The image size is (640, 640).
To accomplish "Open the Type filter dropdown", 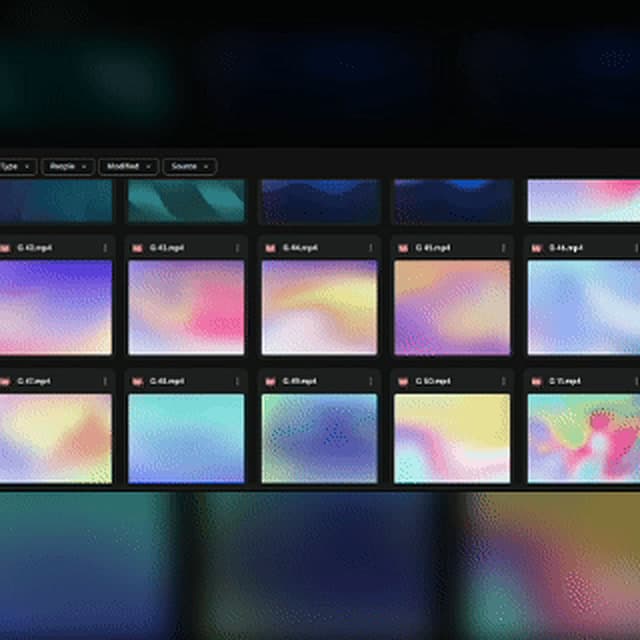I will click(x=17, y=167).
